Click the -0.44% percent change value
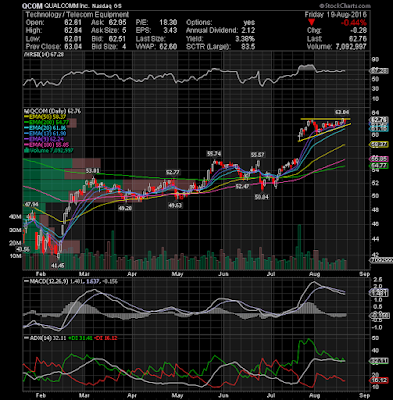Screen dimensions: 393x400 click(354, 23)
